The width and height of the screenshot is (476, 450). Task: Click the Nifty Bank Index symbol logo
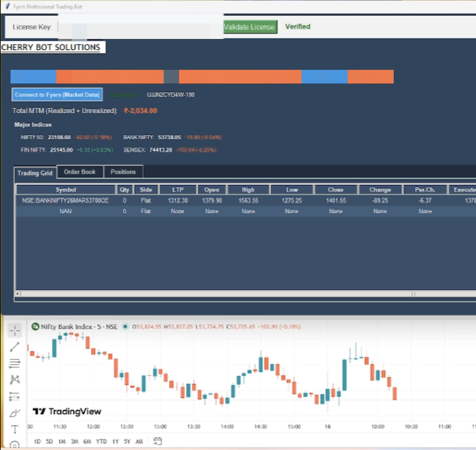35,326
